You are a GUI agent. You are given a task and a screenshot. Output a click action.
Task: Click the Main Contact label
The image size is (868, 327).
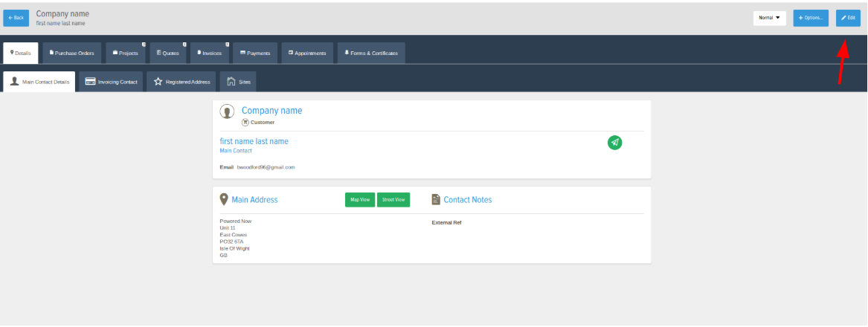pyautogui.click(x=236, y=151)
